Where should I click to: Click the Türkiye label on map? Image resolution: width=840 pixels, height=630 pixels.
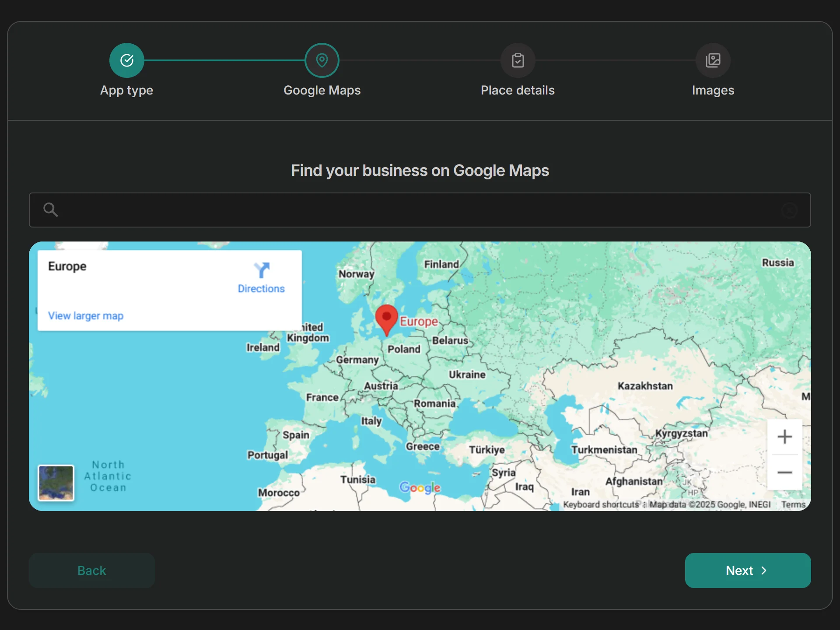point(487,450)
